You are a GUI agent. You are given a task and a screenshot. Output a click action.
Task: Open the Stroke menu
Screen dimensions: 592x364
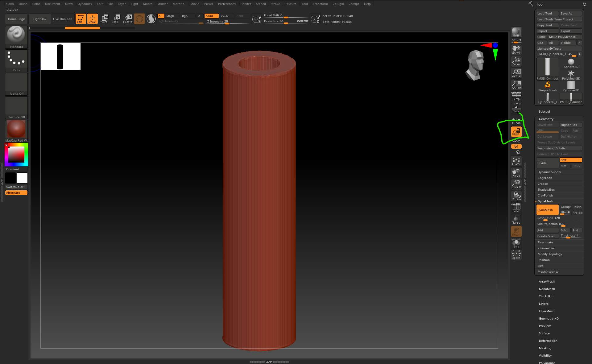coord(275,4)
